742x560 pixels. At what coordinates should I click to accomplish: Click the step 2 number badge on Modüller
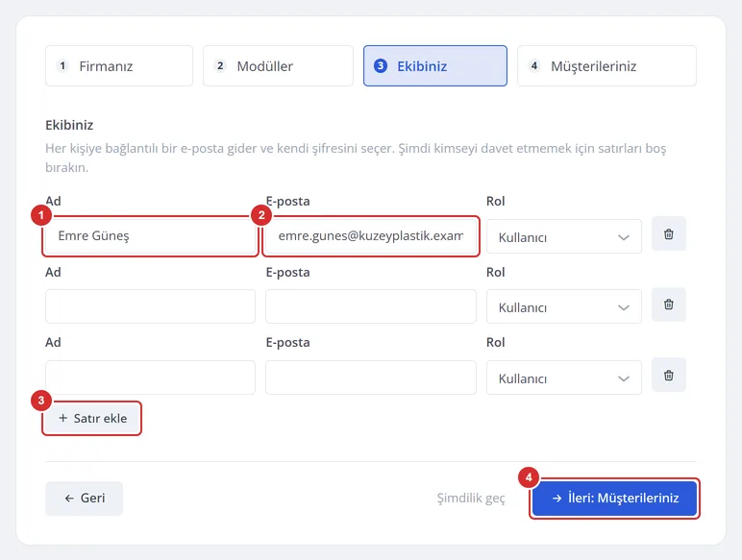coord(220,65)
